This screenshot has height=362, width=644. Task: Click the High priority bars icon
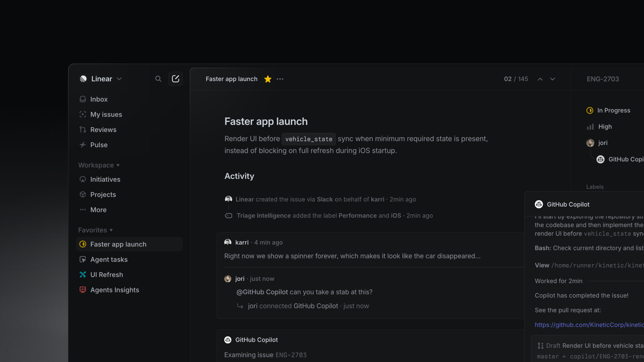click(590, 127)
